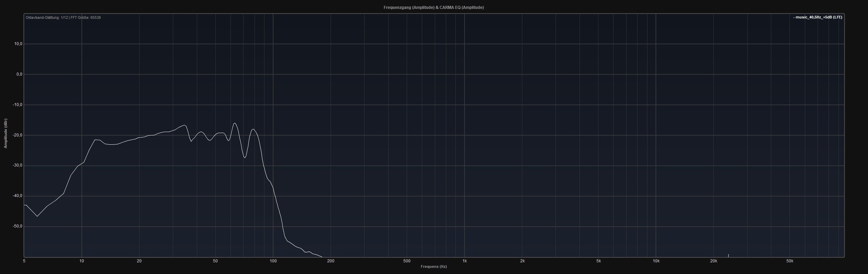Click the "5k" frequency axis label
This screenshot has width=868, height=274.
(598, 261)
